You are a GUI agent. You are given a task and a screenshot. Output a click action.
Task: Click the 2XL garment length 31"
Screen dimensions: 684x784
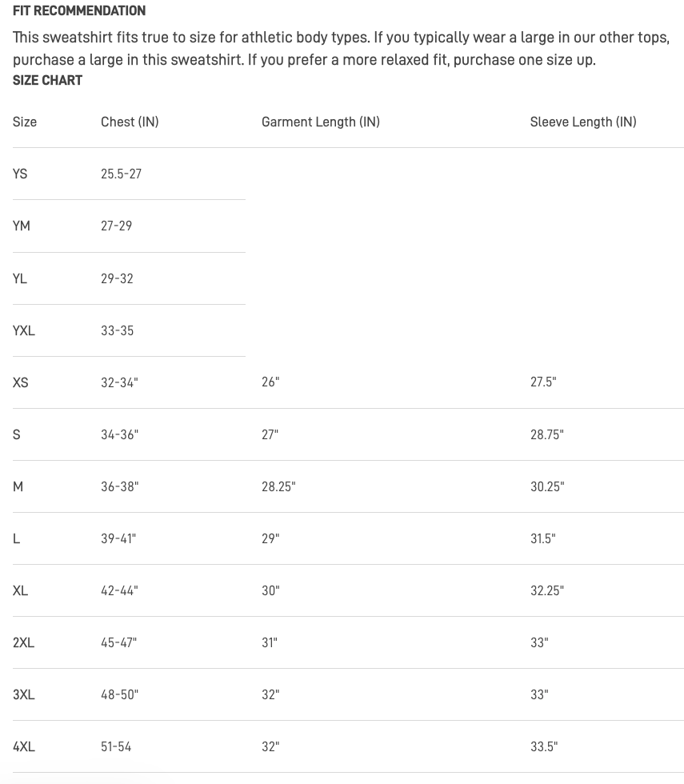(x=270, y=642)
